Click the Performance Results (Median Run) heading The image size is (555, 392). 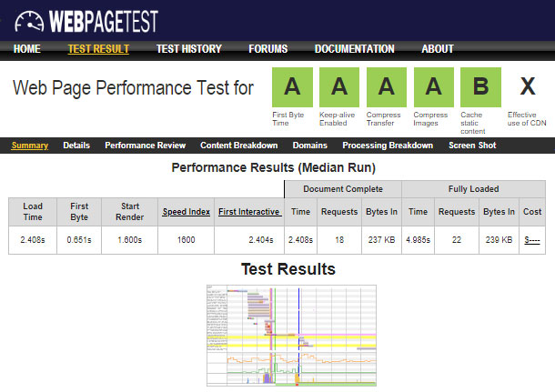tap(274, 167)
